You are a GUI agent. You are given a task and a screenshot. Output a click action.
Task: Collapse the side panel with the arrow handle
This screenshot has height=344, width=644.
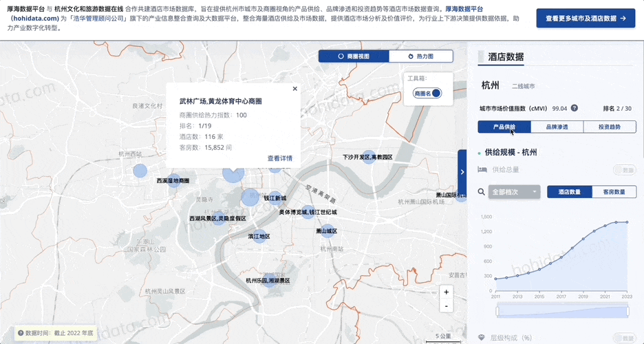click(462, 172)
